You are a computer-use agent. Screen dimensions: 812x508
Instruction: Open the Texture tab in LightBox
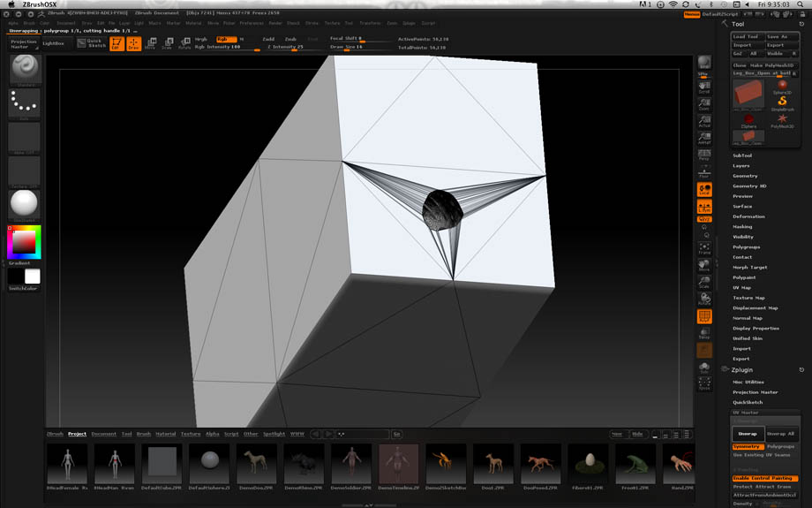click(191, 434)
